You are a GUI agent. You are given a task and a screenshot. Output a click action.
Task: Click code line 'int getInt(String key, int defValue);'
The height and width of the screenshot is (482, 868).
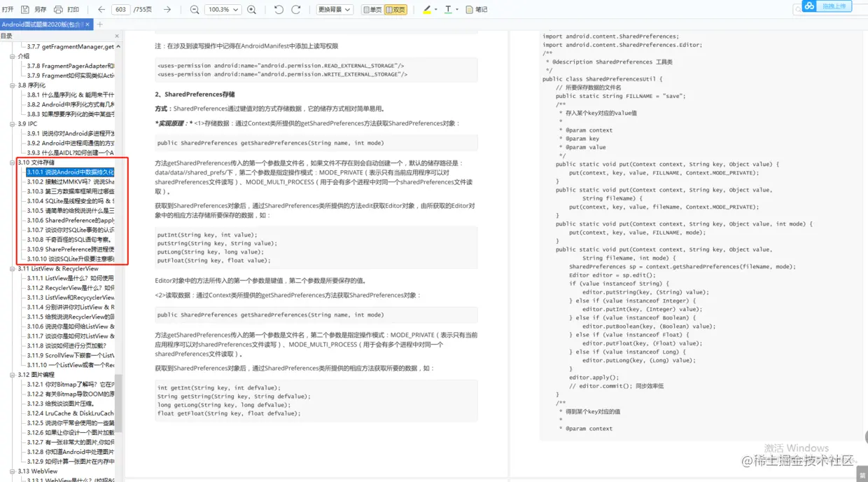[x=218, y=387]
